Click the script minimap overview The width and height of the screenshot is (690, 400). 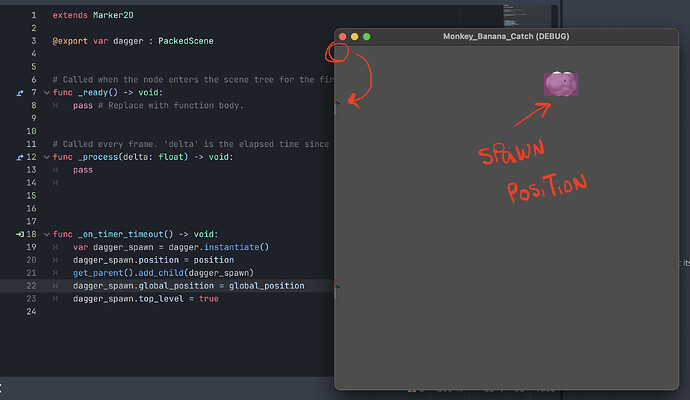(526, 16)
